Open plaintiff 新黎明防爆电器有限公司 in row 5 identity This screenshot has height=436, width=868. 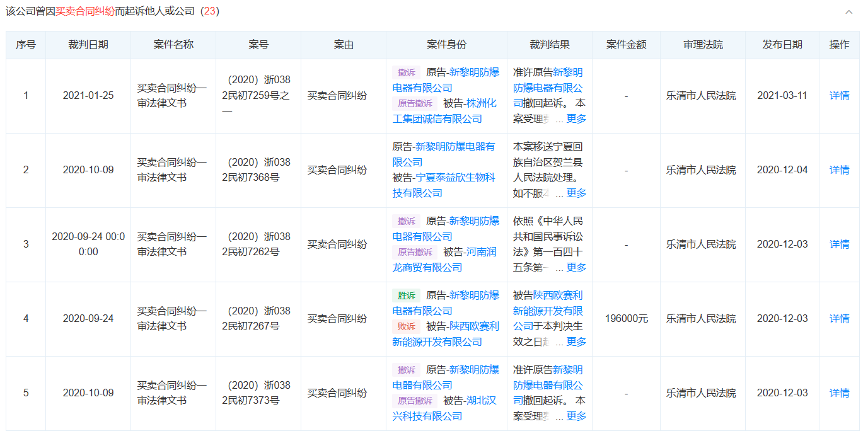coord(446,377)
